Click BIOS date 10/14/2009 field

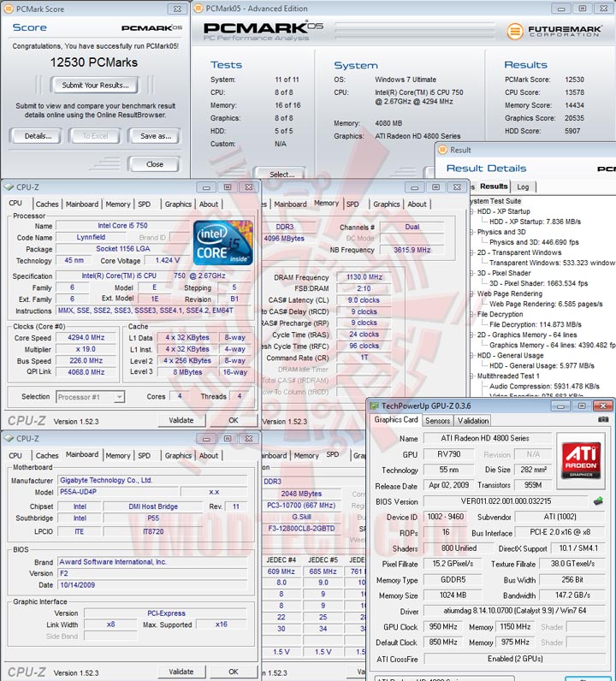152,584
